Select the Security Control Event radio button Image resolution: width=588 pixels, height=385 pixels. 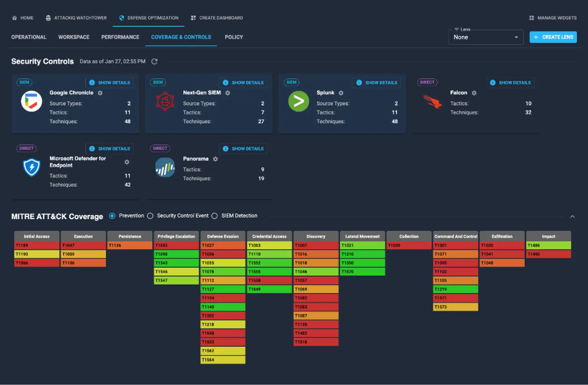coord(150,216)
